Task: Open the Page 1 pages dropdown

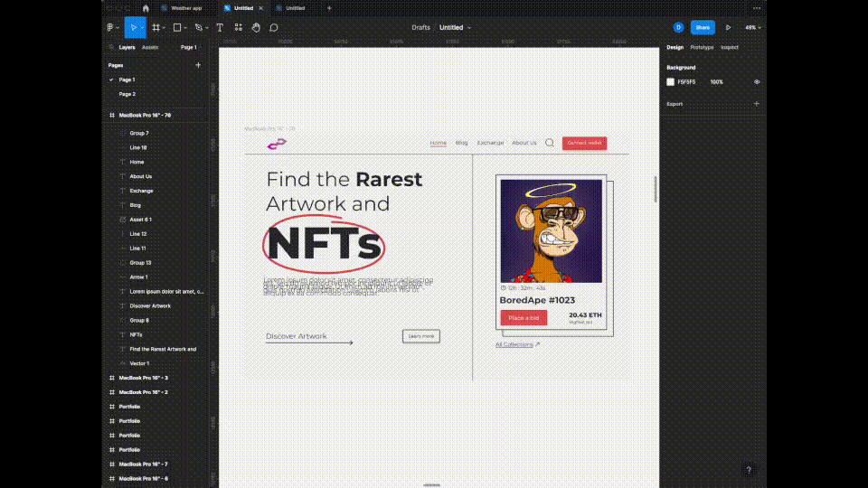Action: [190, 47]
